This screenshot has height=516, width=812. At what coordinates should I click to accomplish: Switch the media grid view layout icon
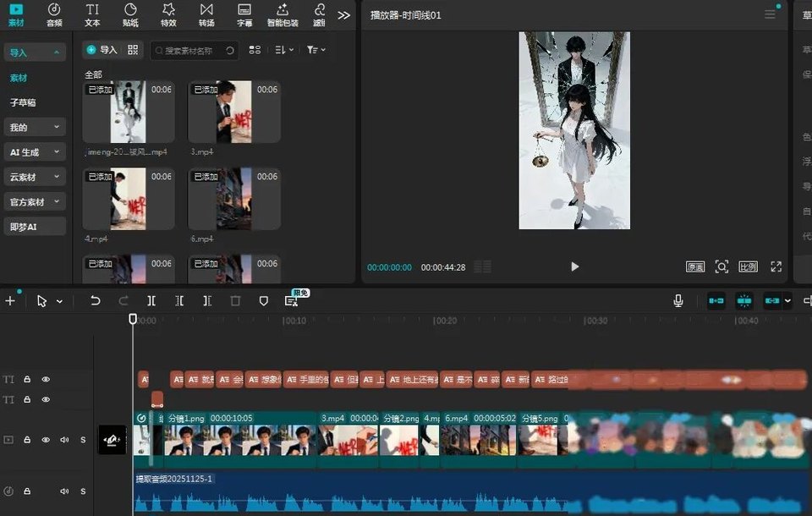coord(255,50)
